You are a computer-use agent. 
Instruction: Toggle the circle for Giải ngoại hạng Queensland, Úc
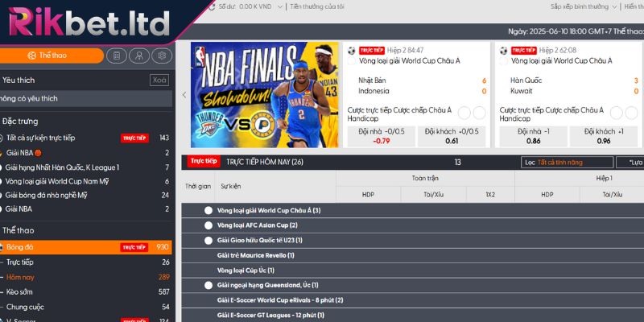(208, 285)
